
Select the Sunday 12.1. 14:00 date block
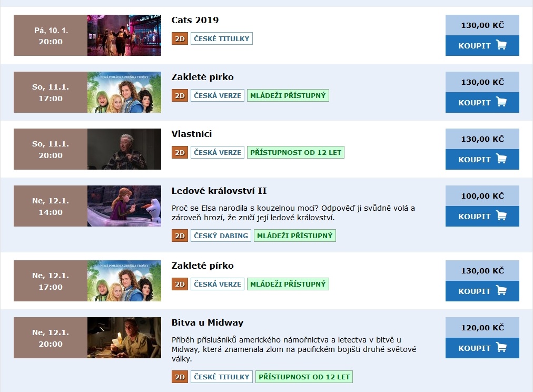click(51, 206)
